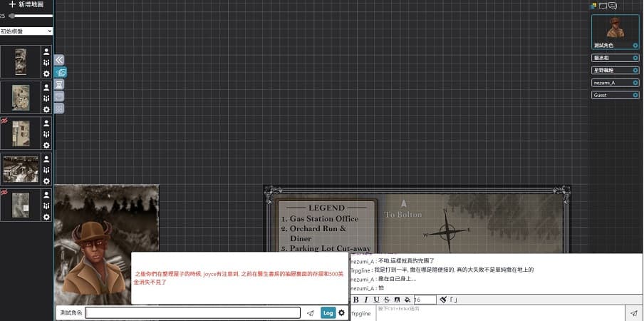The width and height of the screenshot is (644, 321).
Task: Toggle hidden-eye visibility on the fifth map
Action: 4,193
